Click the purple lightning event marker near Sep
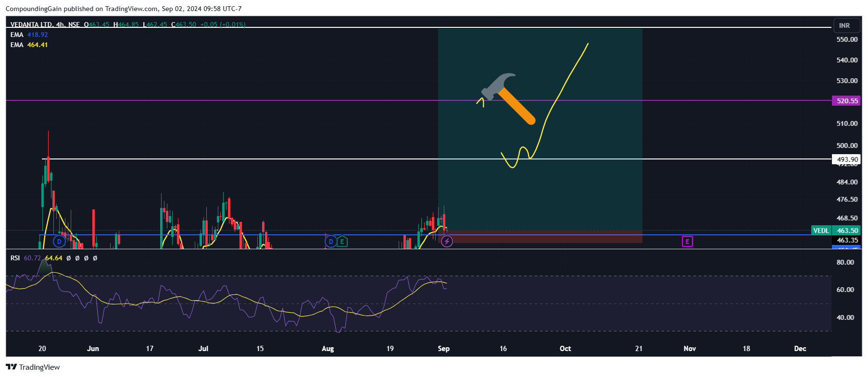The width and height of the screenshot is (868, 377). (x=447, y=242)
